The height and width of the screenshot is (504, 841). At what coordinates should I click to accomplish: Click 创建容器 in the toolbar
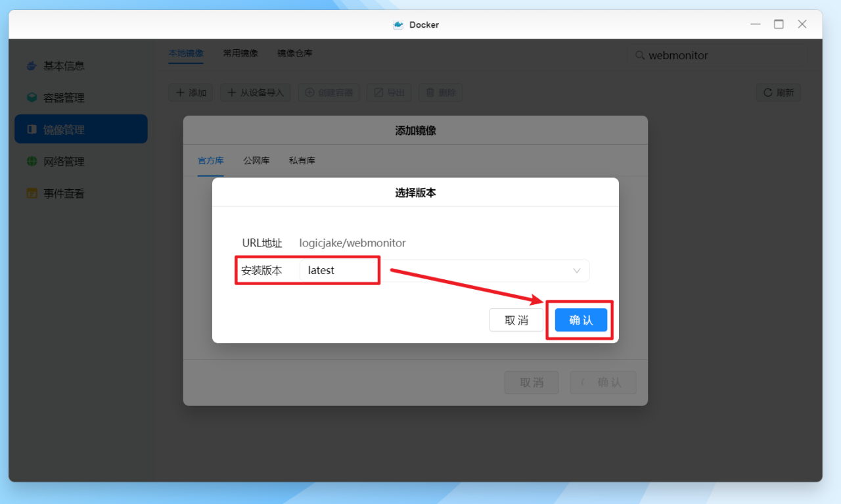[x=329, y=92]
